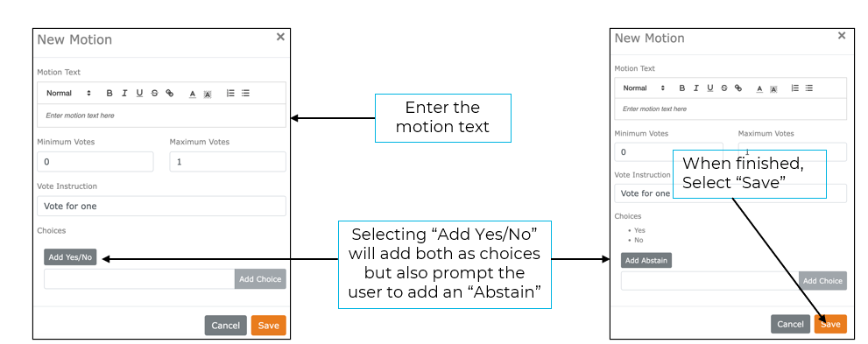Image resolution: width=868 pixels, height=344 pixels.
Task: Select ordered list icon in left editor
Action: point(231,94)
